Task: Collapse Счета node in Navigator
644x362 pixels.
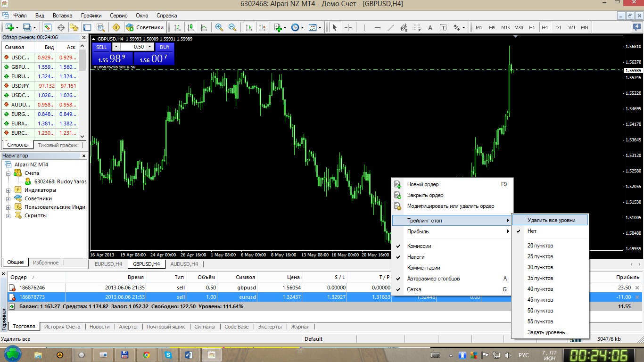Action: pyautogui.click(x=8, y=173)
